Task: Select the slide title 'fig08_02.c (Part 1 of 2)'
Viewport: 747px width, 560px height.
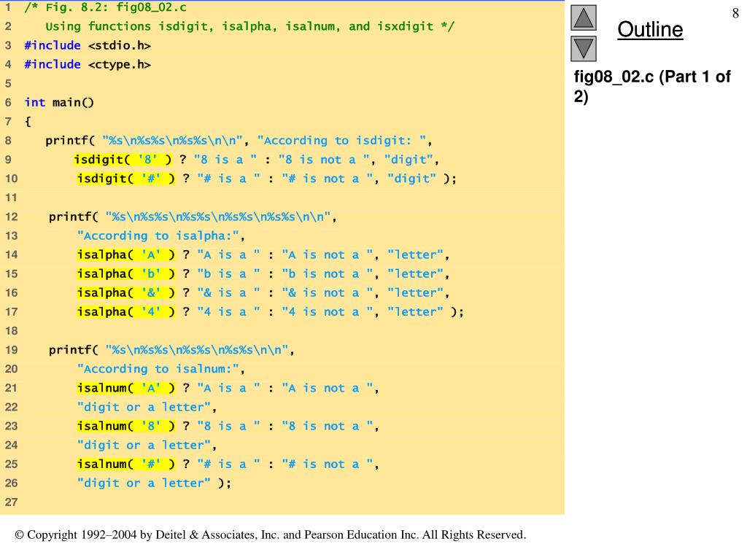Action: pyautogui.click(x=651, y=86)
